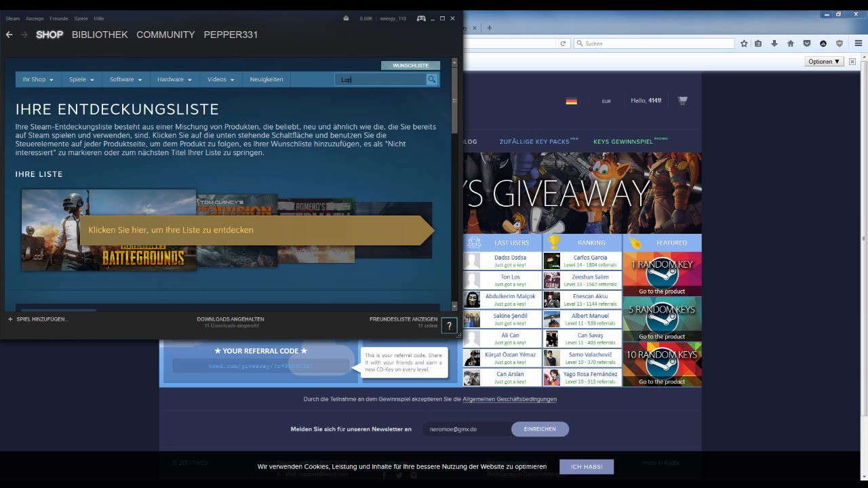Open the PEPPER331 profile tab
868x488 pixels.
pos(231,35)
